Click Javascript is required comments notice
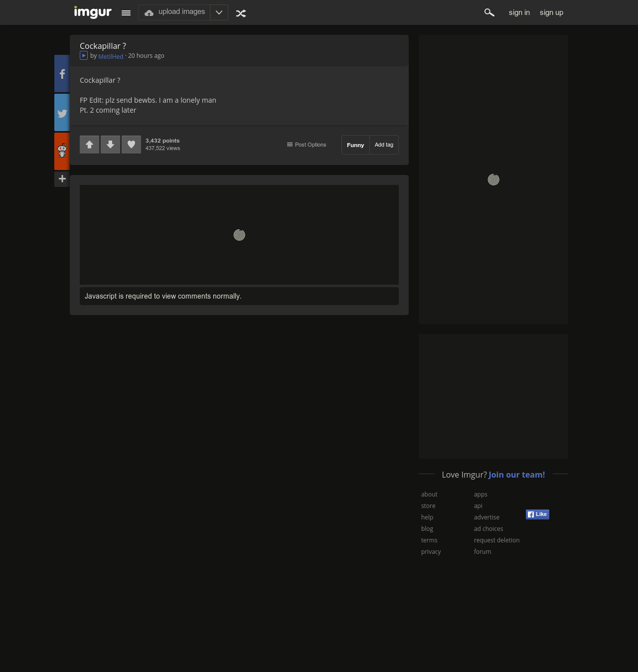638x672 pixels. click(x=239, y=296)
